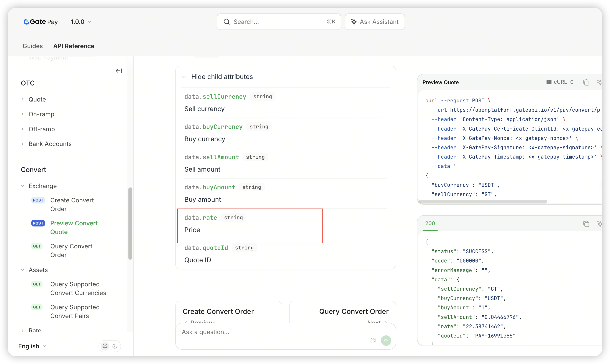This screenshot has width=610, height=364.
Task: Click the search magnifier icon
Action: (227, 22)
